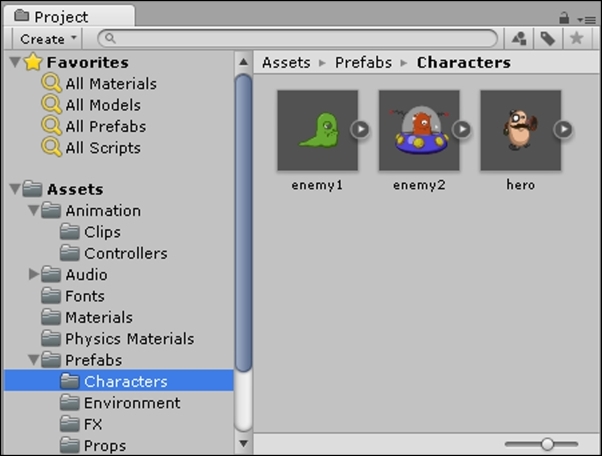Click the enemy1 name label
The height and width of the screenshot is (456, 602).
point(317,185)
